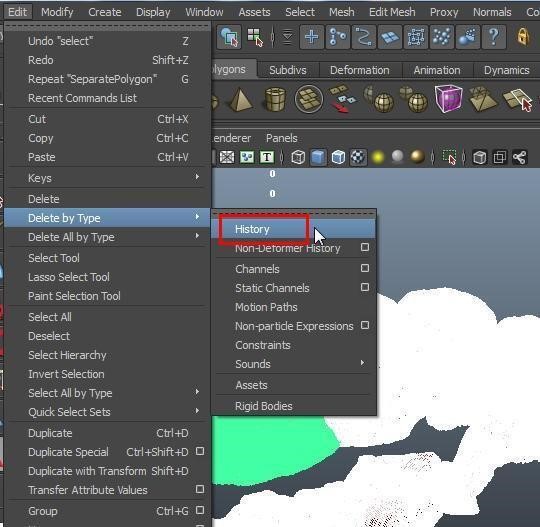Click the smooth shaded blue cube icon
This screenshot has width=540, height=527.
(x=318, y=157)
